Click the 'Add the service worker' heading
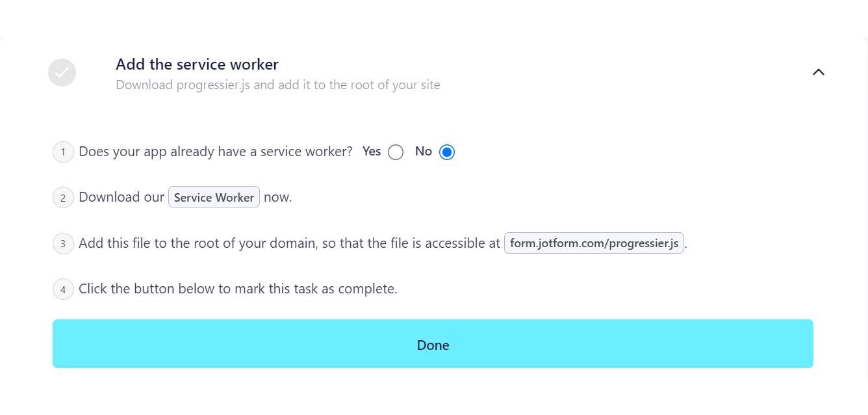868x415 pixels. (x=197, y=64)
